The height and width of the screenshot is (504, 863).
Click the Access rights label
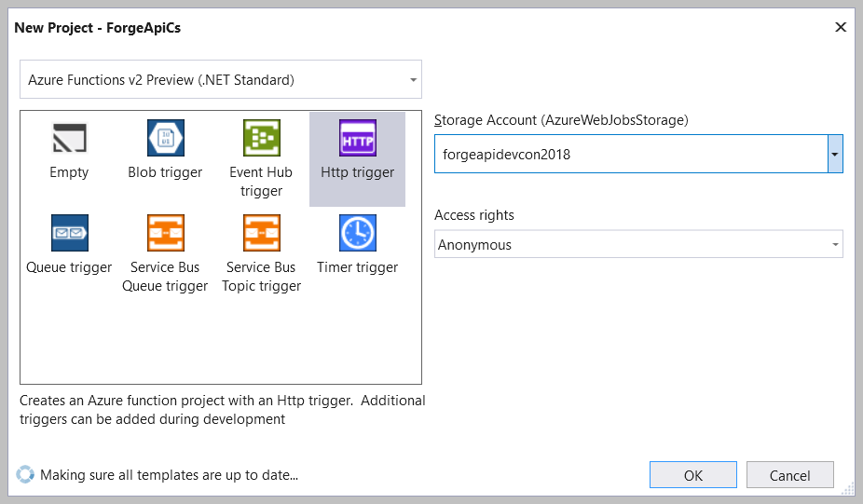point(473,215)
